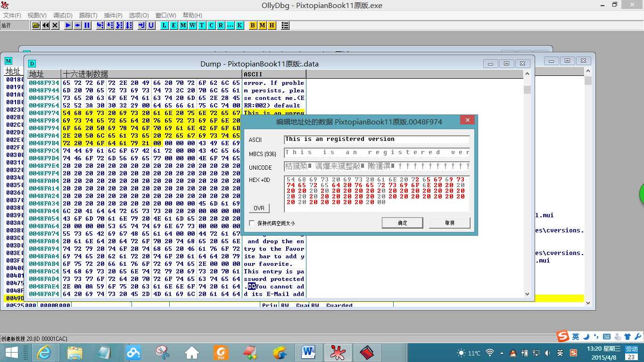This screenshot has width=644, height=362.
Task: Open the 视图(V) menu
Action: (x=37, y=16)
